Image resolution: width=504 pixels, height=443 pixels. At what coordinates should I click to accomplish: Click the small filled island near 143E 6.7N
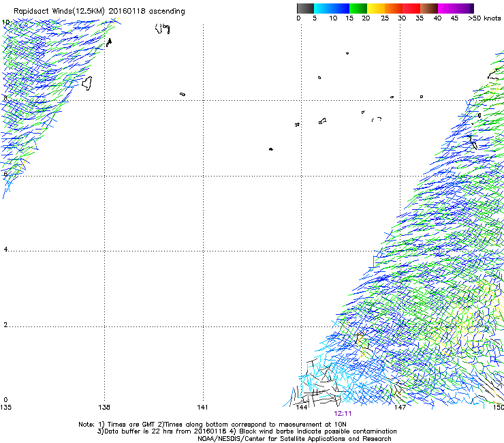[271, 149]
